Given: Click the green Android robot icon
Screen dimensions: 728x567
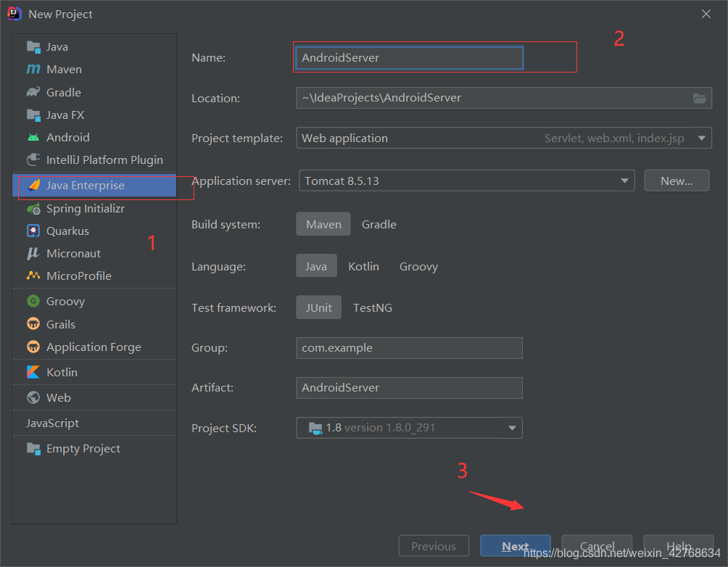Looking at the screenshot, I should (x=33, y=138).
